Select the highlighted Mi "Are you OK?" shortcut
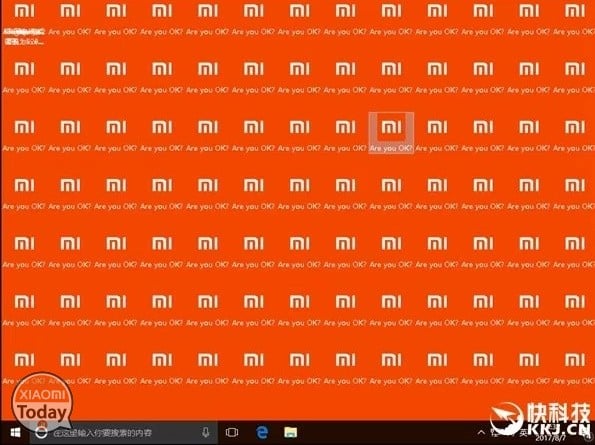This screenshot has width=595, height=445. (x=391, y=133)
